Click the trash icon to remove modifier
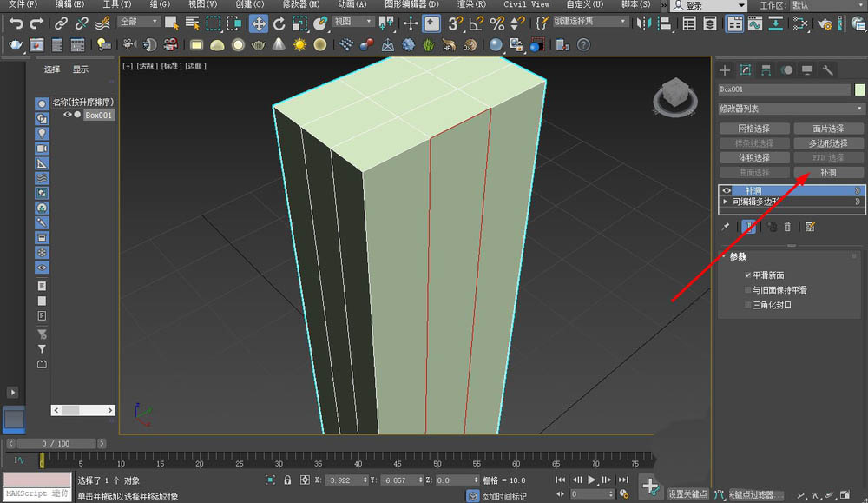 tap(787, 227)
